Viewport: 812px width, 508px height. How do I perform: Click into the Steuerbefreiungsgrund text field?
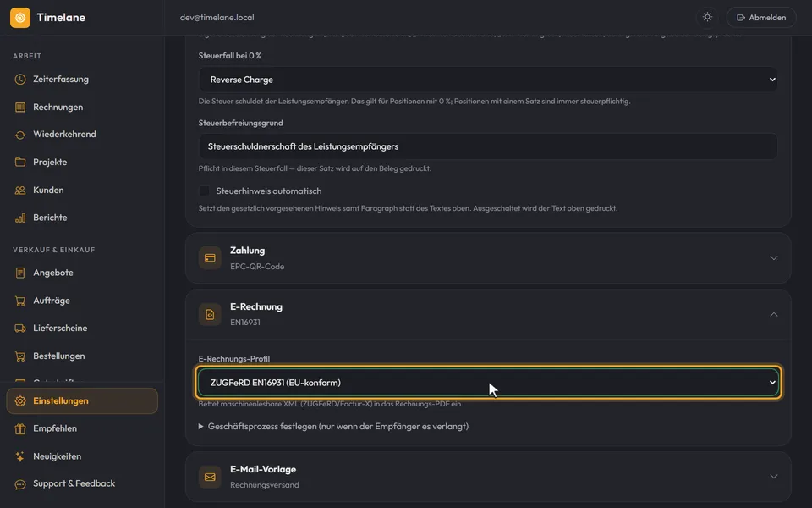point(488,146)
